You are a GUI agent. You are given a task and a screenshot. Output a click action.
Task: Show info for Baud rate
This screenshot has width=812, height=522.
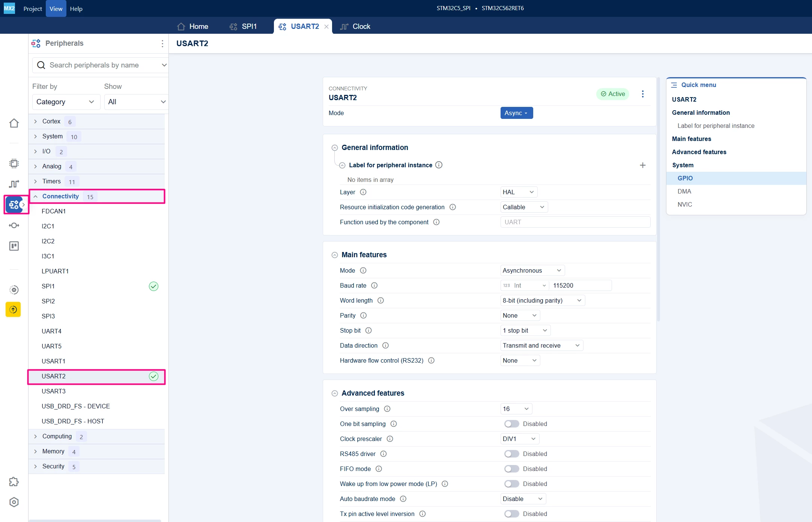[x=374, y=285]
